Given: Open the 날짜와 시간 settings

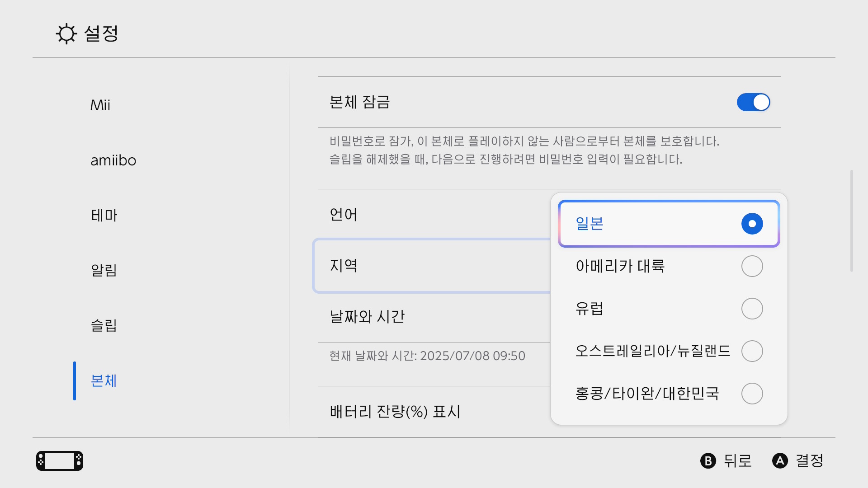Looking at the screenshot, I should (x=407, y=317).
